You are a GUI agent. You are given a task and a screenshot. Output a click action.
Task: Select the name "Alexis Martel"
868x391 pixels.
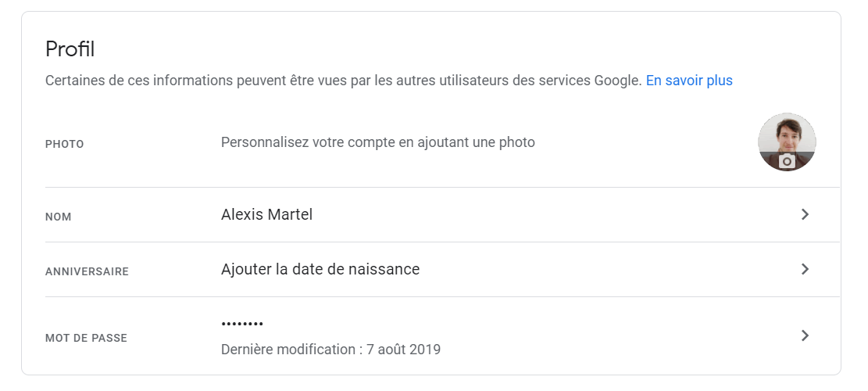(x=266, y=214)
